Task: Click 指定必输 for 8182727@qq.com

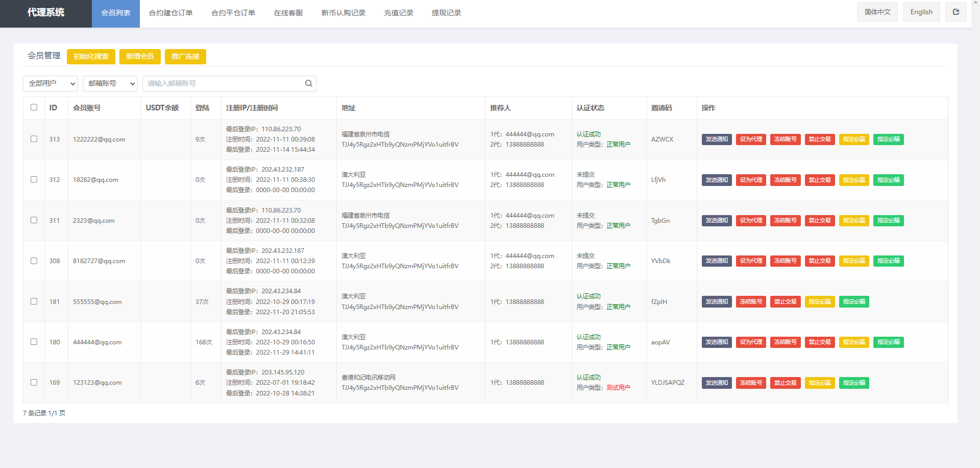Action: 889,261
